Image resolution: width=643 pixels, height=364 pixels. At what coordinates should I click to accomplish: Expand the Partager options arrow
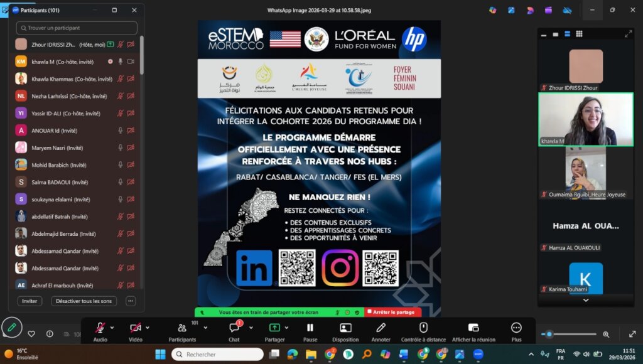click(x=286, y=328)
